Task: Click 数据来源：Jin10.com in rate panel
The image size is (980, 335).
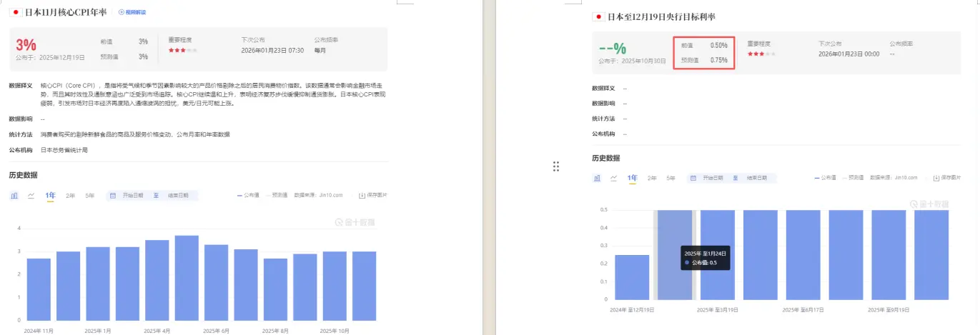Action: click(894, 178)
